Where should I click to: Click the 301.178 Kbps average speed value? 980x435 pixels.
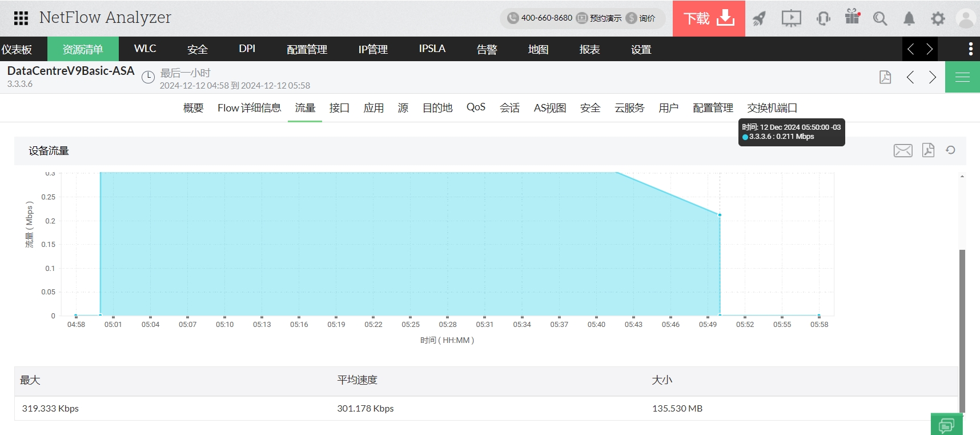pyautogui.click(x=366, y=408)
